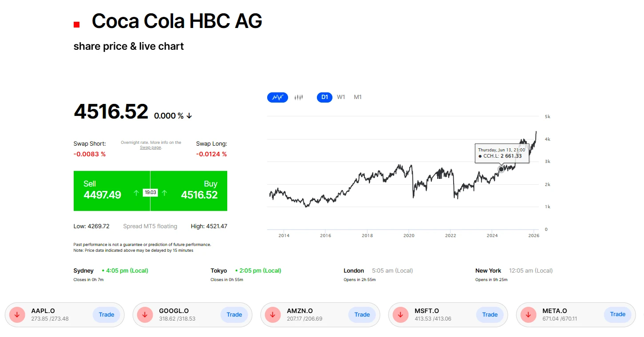Click the CCH.L data point marker on the chart
Viewport: 644px width, 337px height.
point(501,169)
